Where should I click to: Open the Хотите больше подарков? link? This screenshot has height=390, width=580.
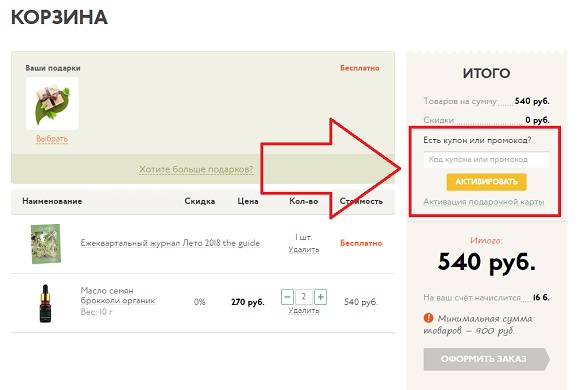pos(196,169)
